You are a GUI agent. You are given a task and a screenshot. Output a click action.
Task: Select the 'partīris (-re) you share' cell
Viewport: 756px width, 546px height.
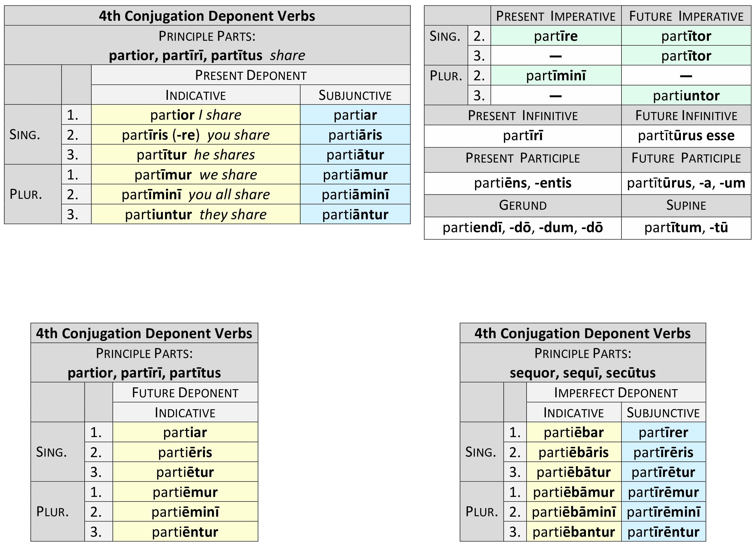click(x=196, y=135)
